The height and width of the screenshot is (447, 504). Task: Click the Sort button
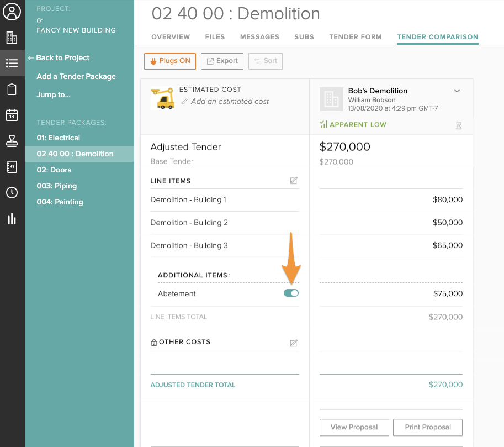(266, 61)
